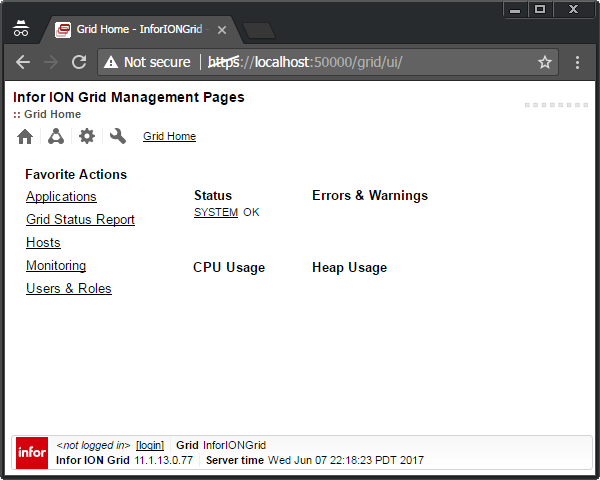Open the Applications link
Screen dimensions: 600x480
click(x=61, y=197)
